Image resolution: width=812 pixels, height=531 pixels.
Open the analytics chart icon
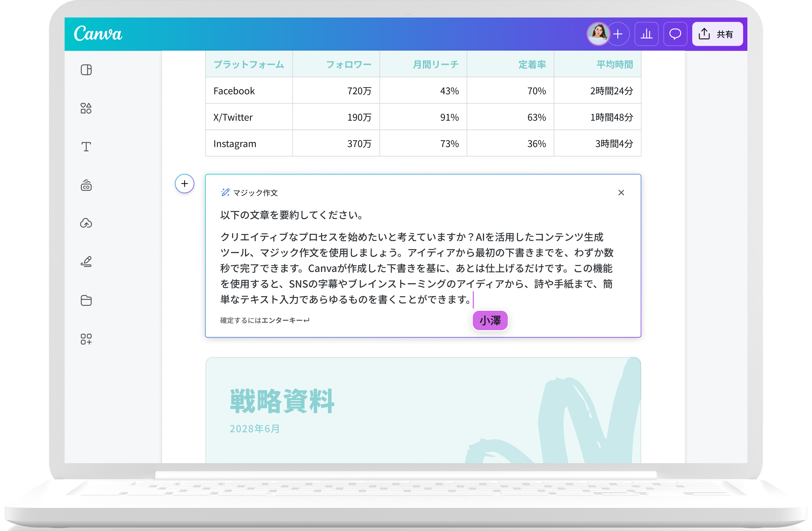coord(646,34)
